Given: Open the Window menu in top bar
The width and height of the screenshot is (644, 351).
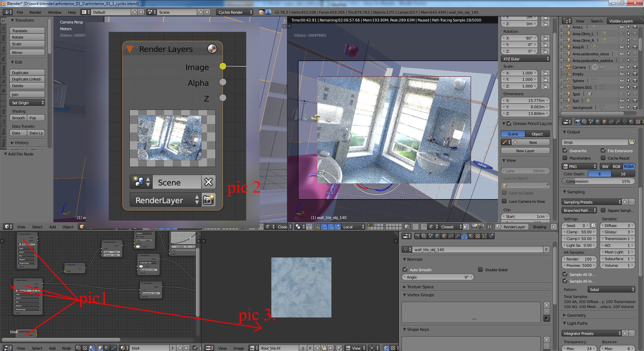Looking at the screenshot, I should [54, 12].
